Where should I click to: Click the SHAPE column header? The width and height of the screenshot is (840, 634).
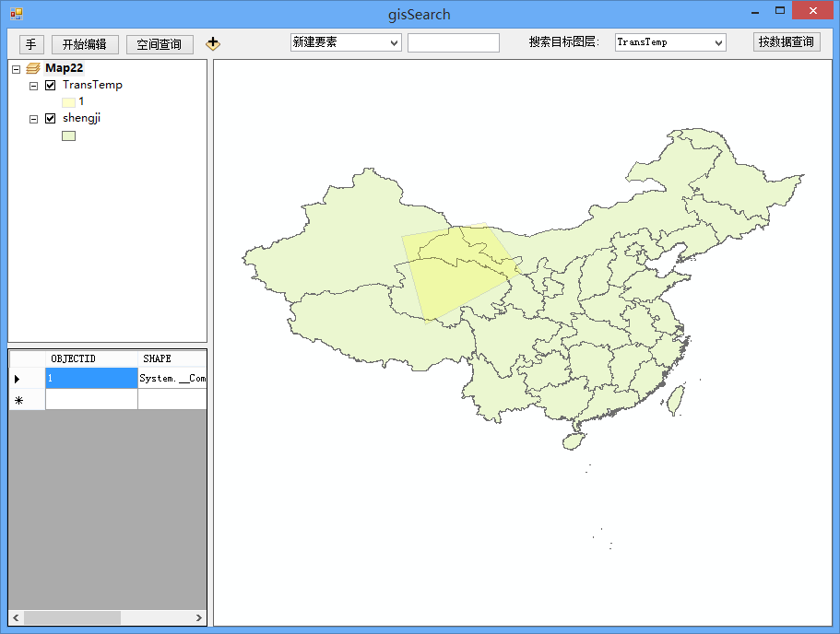pos(171,358)
